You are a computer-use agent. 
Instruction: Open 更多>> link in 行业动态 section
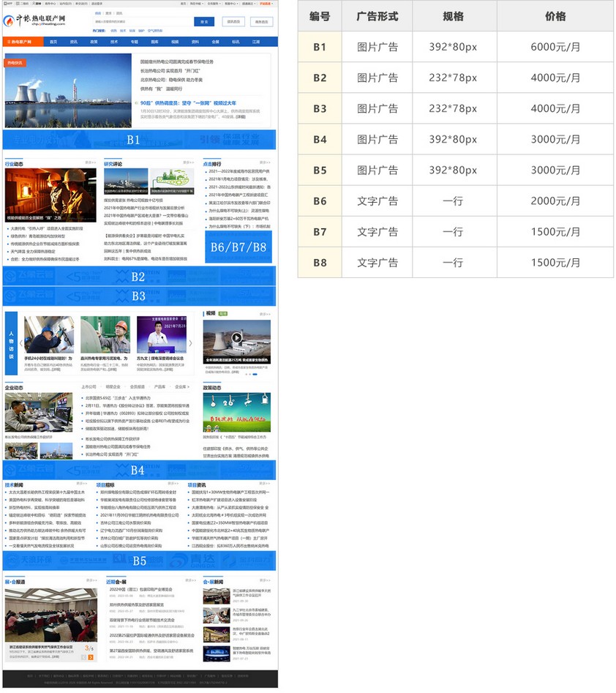click(x=90, y=163)
